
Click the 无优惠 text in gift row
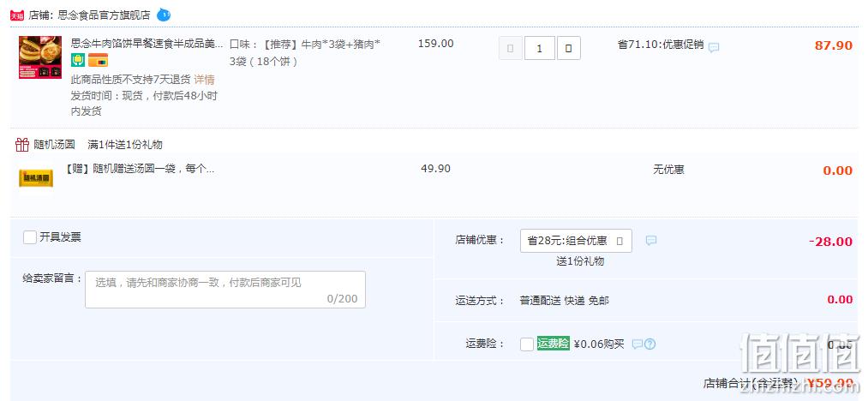pyautogui.click(x=668, y=170)
